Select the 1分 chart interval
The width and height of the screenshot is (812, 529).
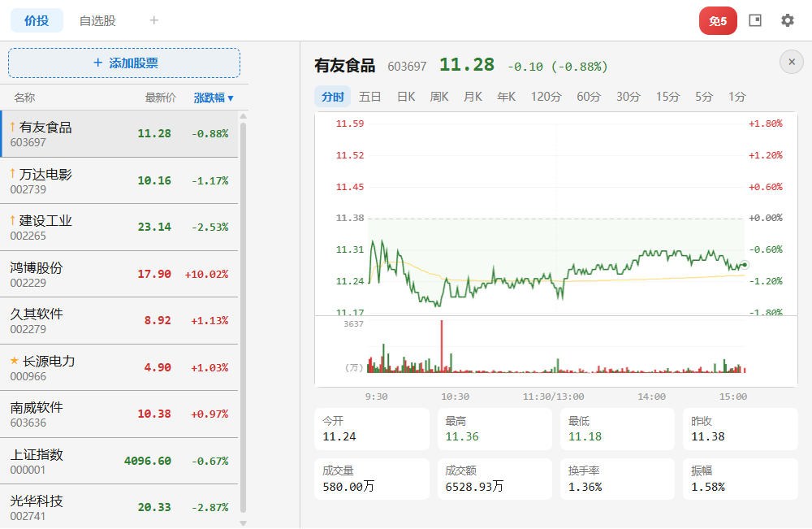click(736, 96)
